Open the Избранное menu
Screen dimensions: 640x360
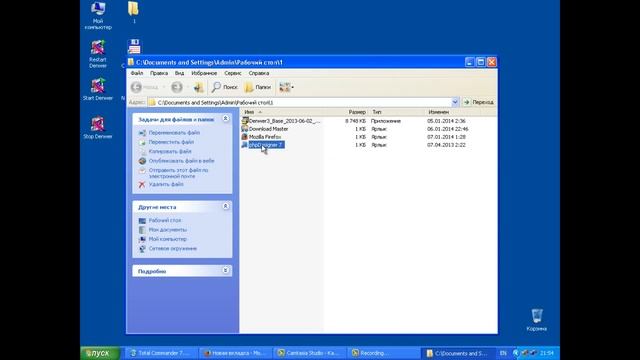point(204,73)
